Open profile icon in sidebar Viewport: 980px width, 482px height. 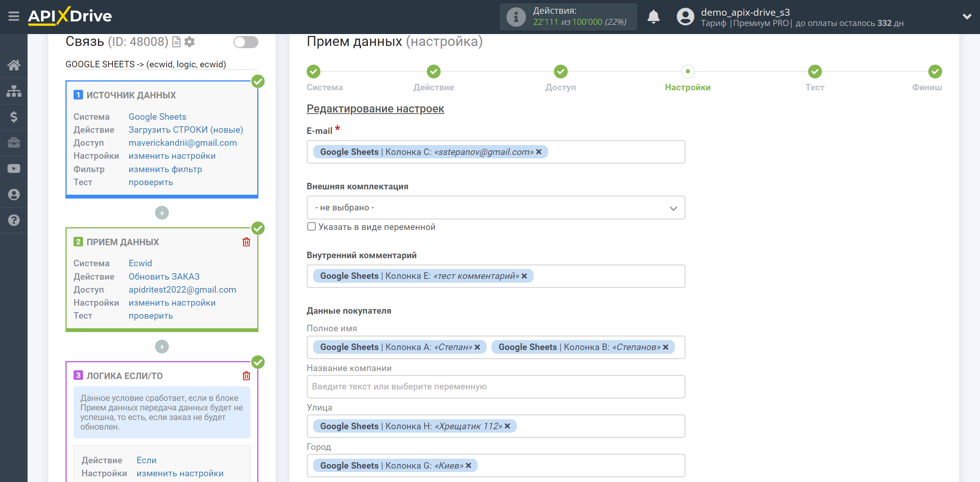pos(14,195)
